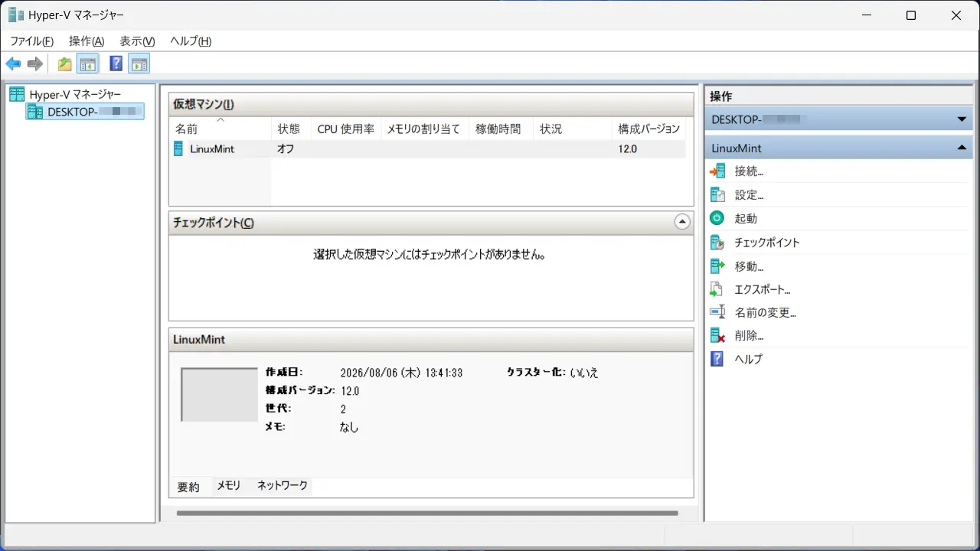Click 接続... action link
The width and height of the screenshot is (980, 551).
750,171
